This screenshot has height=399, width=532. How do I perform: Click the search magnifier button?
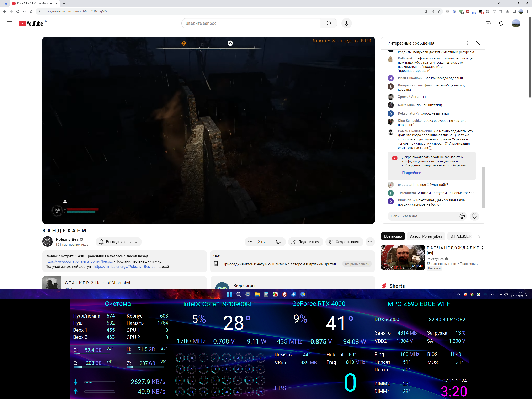pos(329,23)
